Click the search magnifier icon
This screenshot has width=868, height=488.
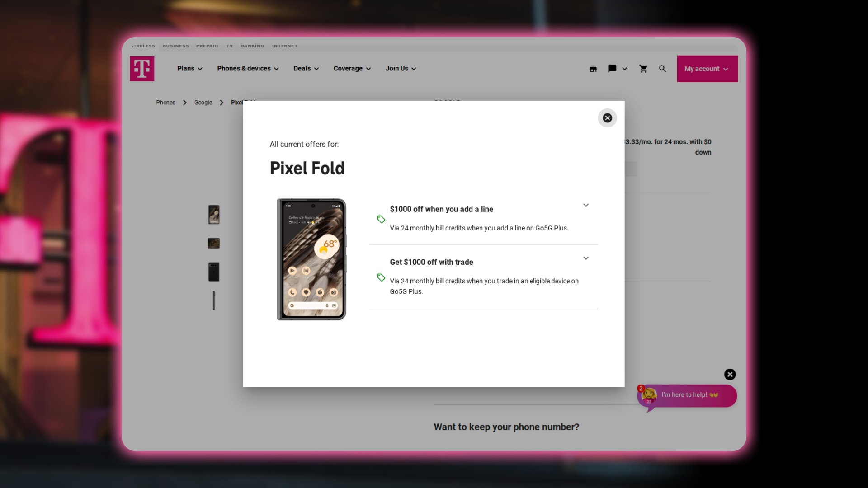pyautogui.click(x=662, y=69)
